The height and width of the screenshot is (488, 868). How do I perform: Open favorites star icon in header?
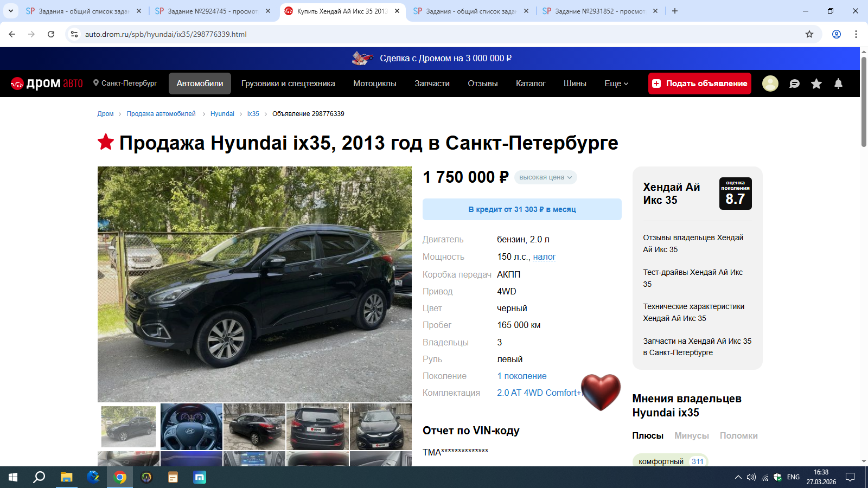816,84
